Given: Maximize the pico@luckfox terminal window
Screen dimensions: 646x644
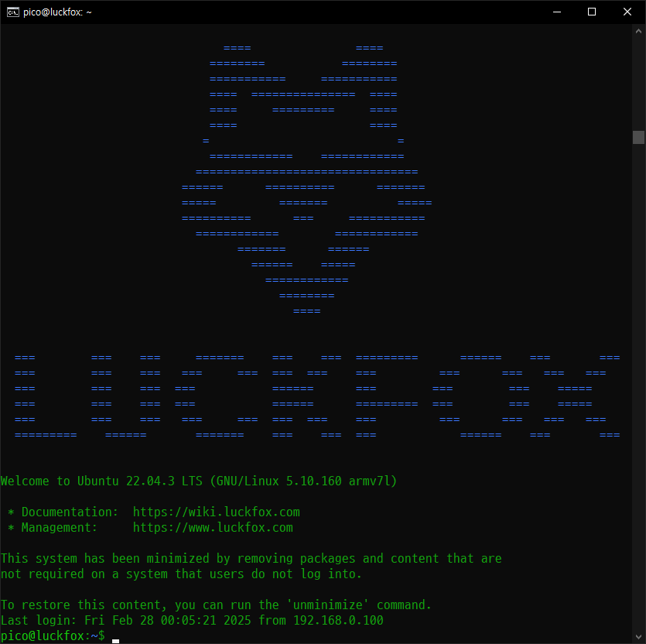Looking at the screenshot, I should [592, 12].
